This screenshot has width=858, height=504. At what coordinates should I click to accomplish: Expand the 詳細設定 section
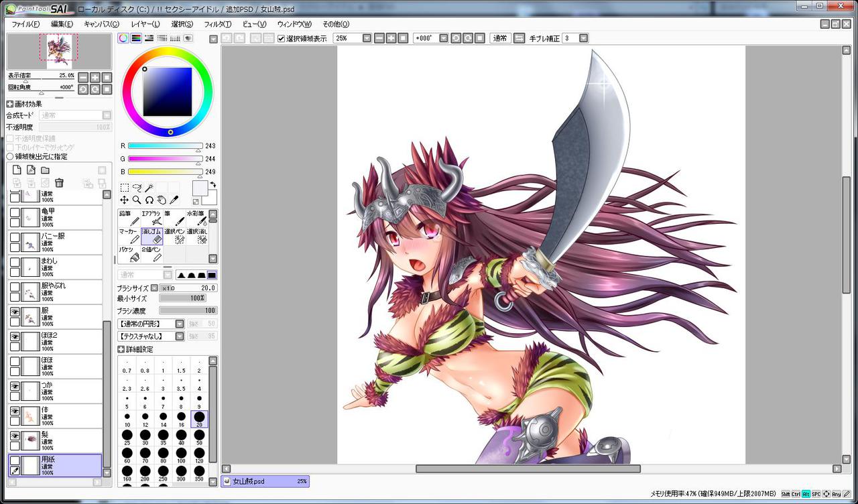pos(121,349)
